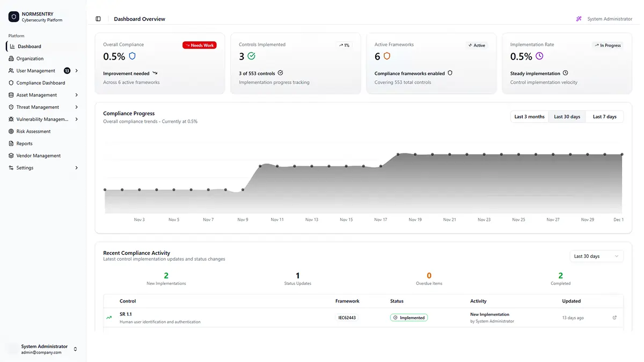The width and height of the screenshot is (644, 362).
Task: Click the purple clock icon beside Implementation Rate
Action: tap(539, 56)
